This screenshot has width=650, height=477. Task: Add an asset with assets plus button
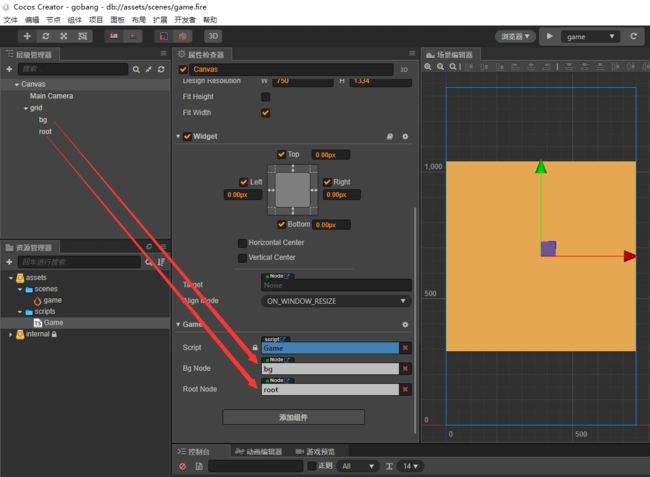tap(9, 262)
